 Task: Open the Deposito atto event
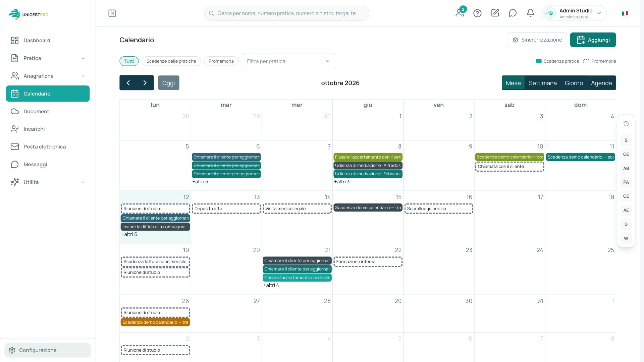pyautogui.click(x=226, y=208)
